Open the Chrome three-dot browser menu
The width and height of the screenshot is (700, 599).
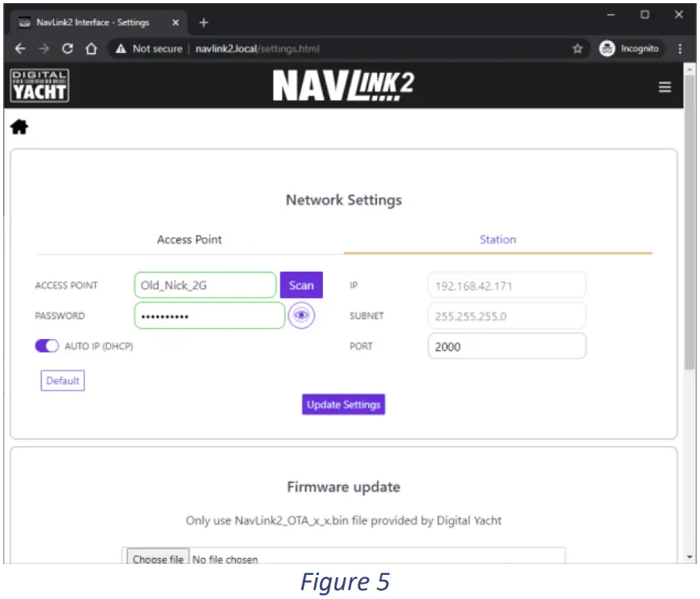coord(680,48)
